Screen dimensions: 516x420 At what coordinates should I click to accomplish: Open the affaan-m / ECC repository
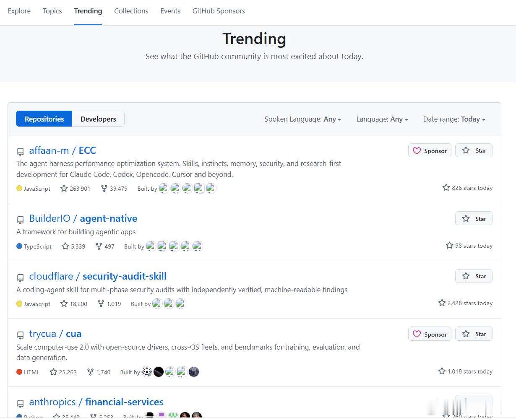coord(63,150)
